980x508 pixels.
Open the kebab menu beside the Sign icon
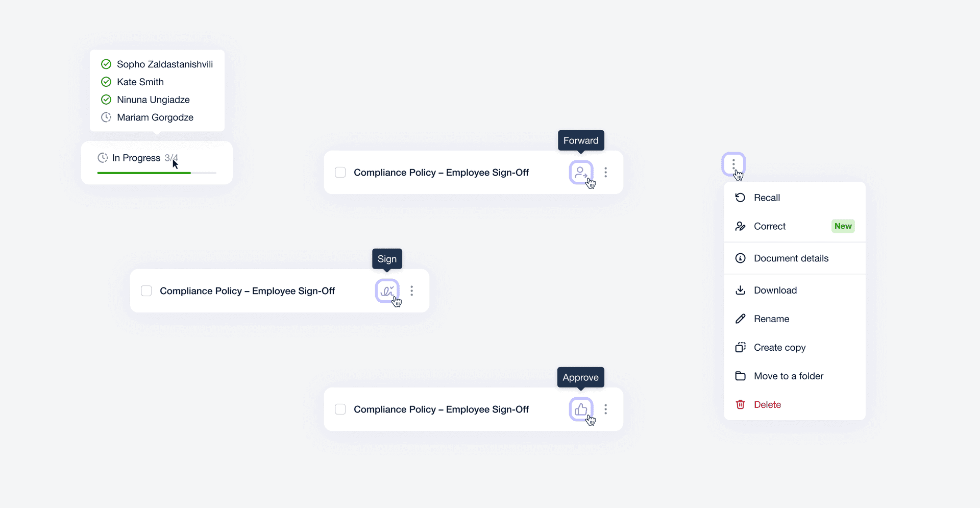click(x=412, y=291)
